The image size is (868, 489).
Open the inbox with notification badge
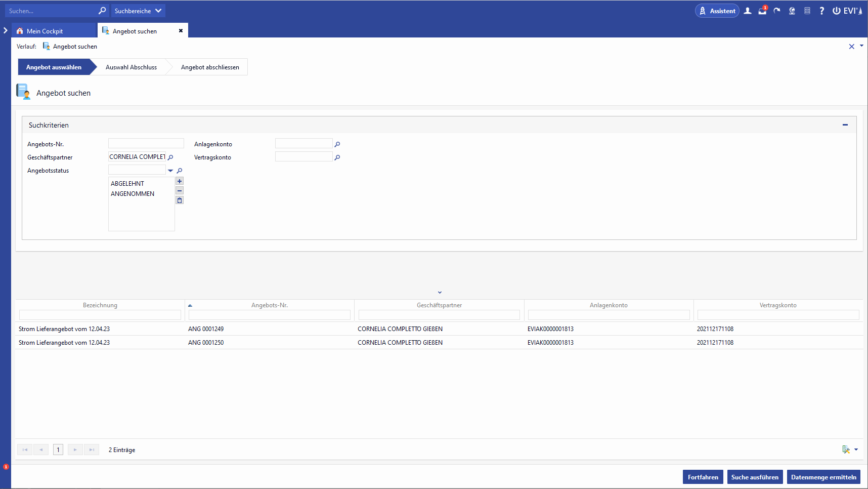click(762, 11)
